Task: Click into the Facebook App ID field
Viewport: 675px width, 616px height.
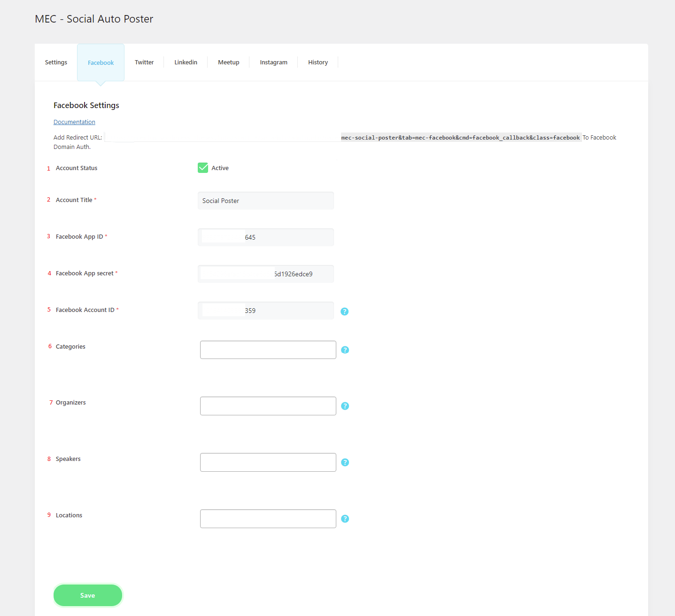Action: tap(266, 237)
